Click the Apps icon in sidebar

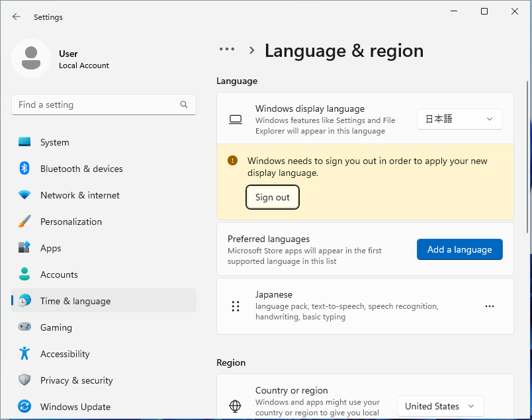coord(24,247)
